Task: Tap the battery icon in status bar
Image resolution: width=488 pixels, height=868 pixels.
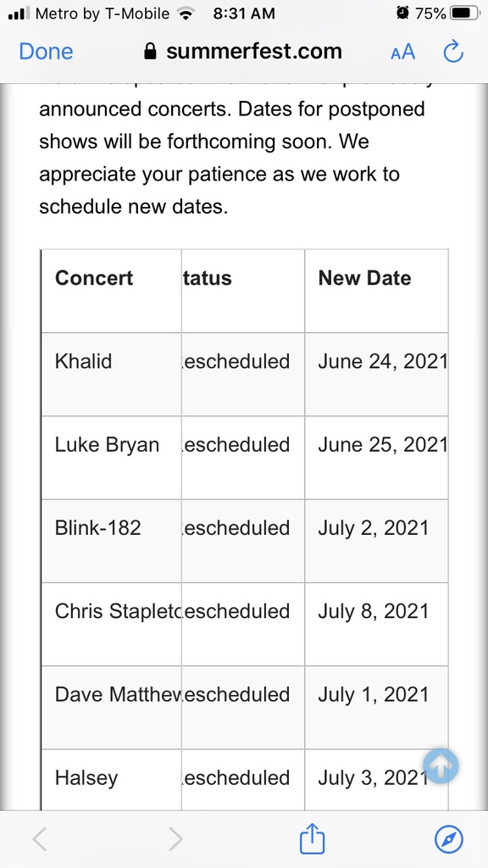Action: pyautogui.click(x=466, y=13)
